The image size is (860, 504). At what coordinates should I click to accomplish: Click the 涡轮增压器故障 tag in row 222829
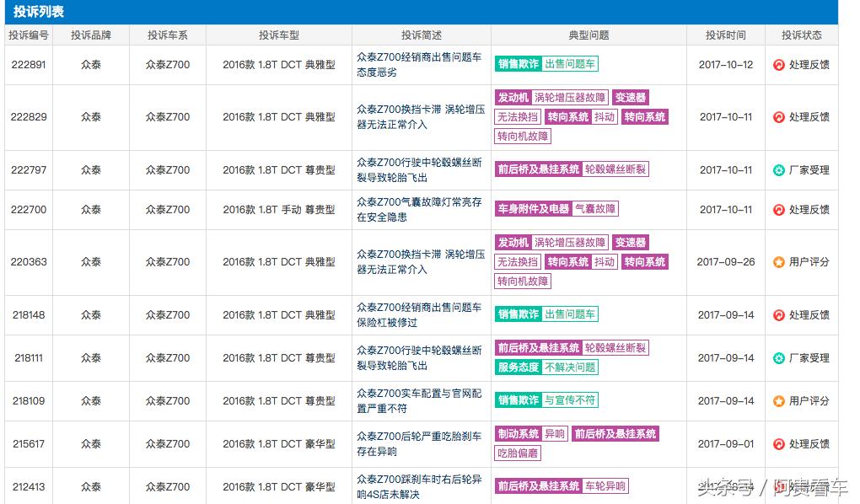tap(572, 97)
